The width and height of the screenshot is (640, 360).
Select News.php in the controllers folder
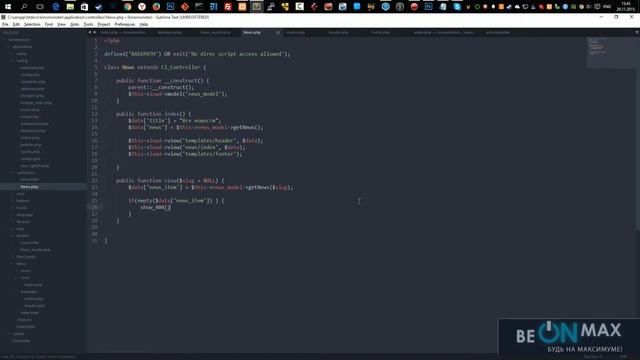[29, 187]
